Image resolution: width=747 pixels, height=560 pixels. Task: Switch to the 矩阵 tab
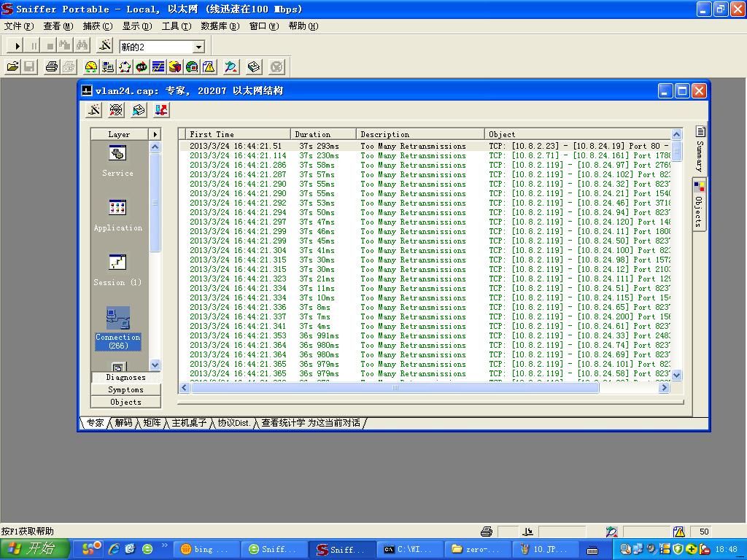pyautogui.click(x=151, y=423)
